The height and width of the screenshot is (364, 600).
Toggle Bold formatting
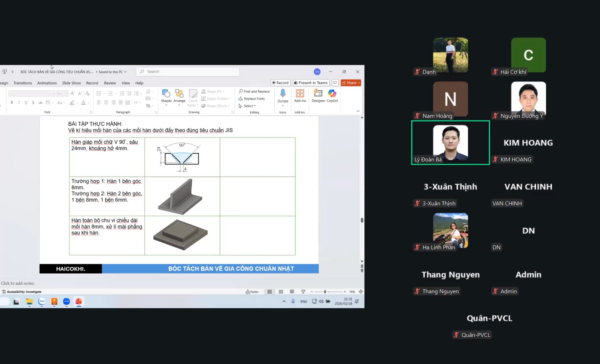[x=12, y=102]
